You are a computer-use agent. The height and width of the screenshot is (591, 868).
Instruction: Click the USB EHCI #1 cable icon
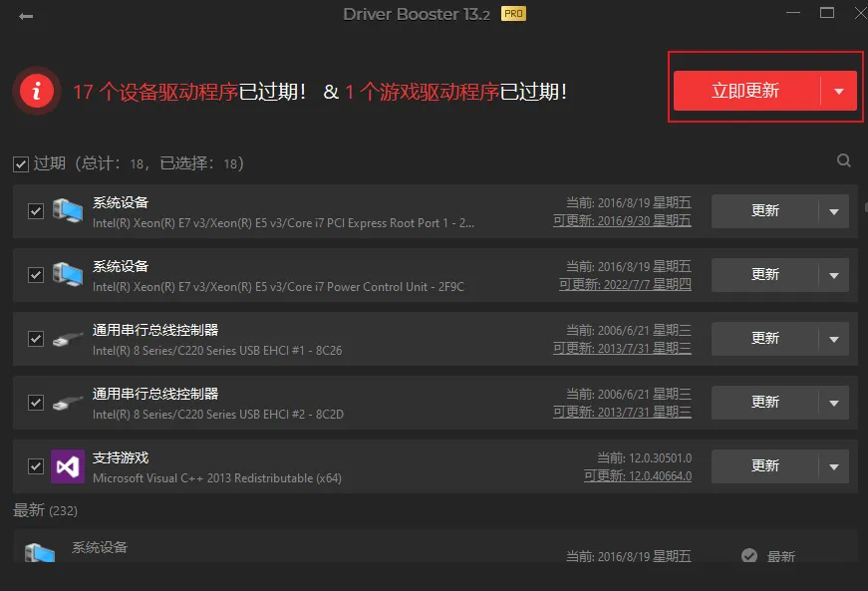(68, 339)
